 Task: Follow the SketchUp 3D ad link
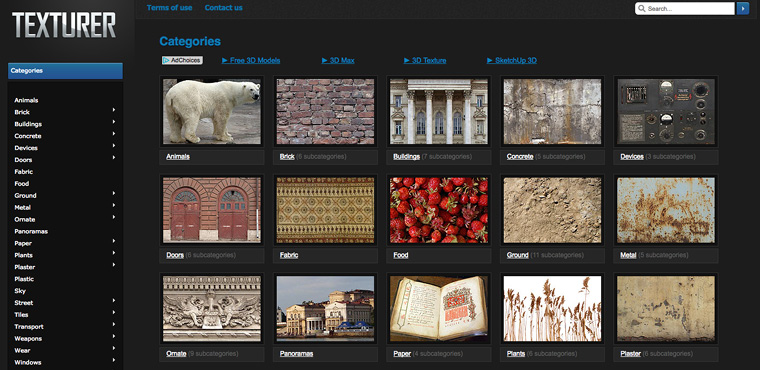coord(512,61)
